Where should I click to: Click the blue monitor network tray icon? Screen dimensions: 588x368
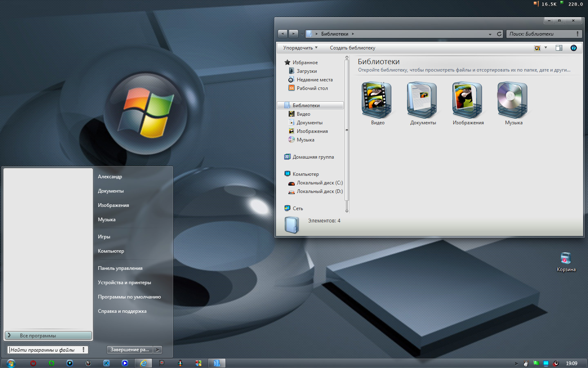(546, 363)
